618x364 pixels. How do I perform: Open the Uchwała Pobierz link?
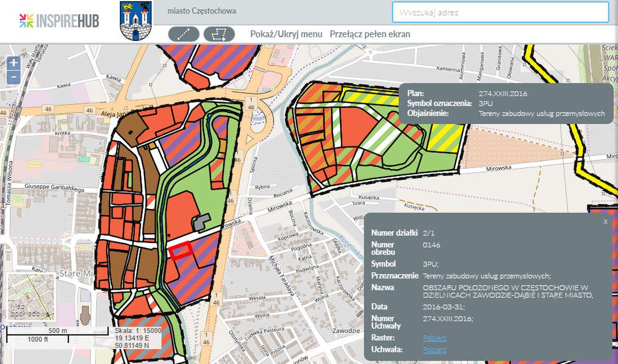pos(434,350)
